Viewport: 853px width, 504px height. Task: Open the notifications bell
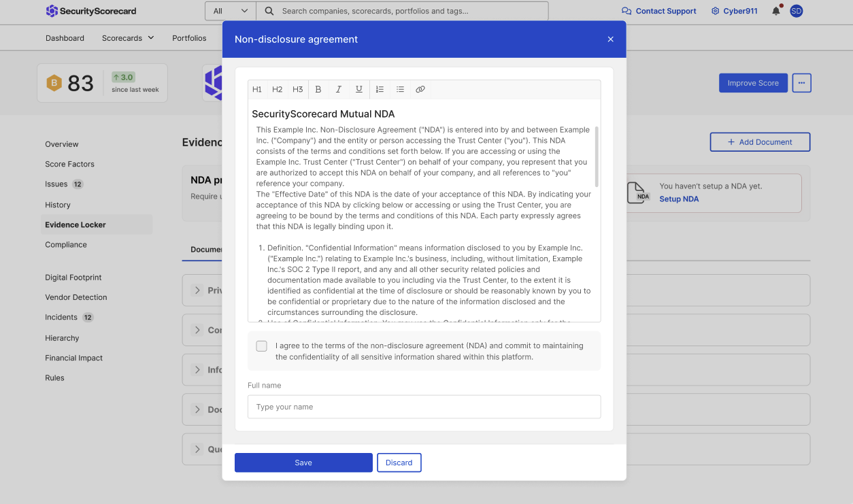776,11
